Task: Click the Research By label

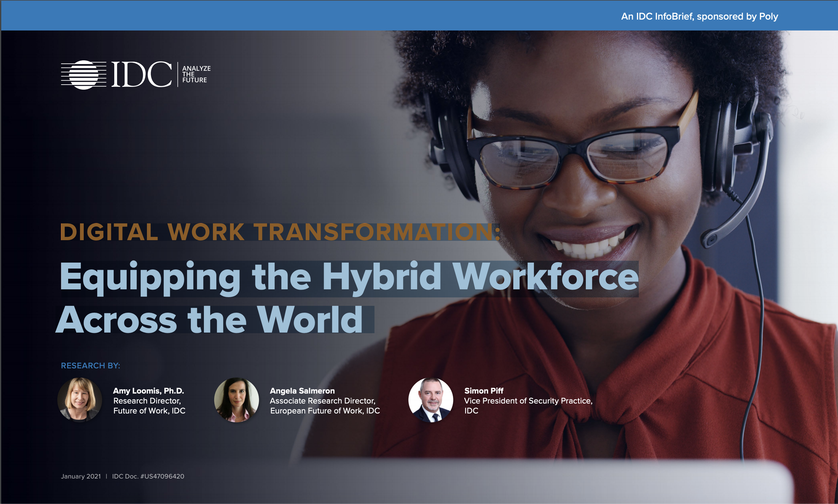Action: tap(90, 366)
